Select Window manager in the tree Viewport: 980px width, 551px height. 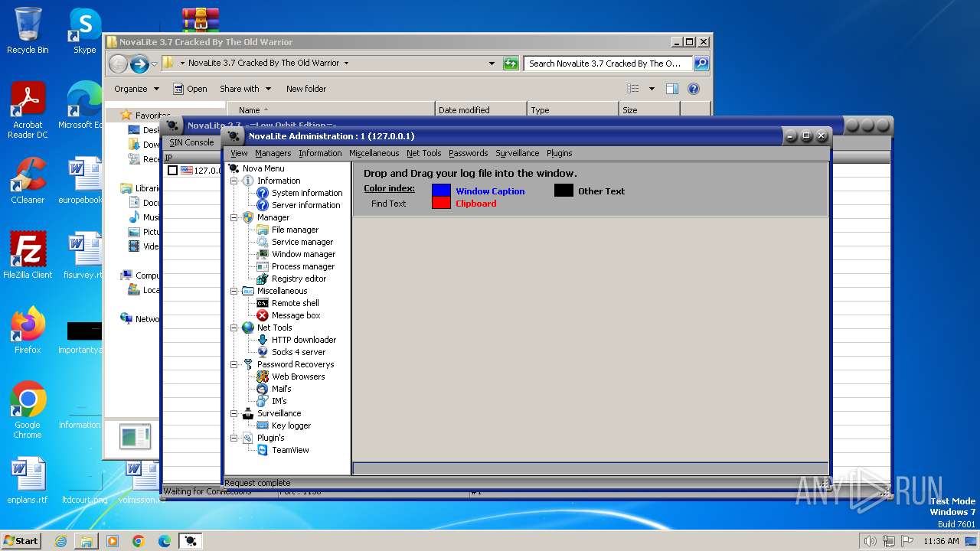(303, 254)
